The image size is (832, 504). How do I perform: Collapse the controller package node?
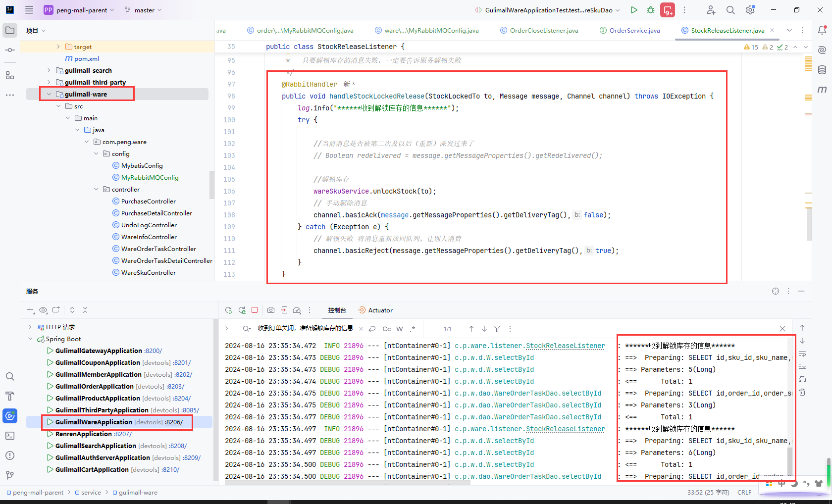[x=96, y=189]
